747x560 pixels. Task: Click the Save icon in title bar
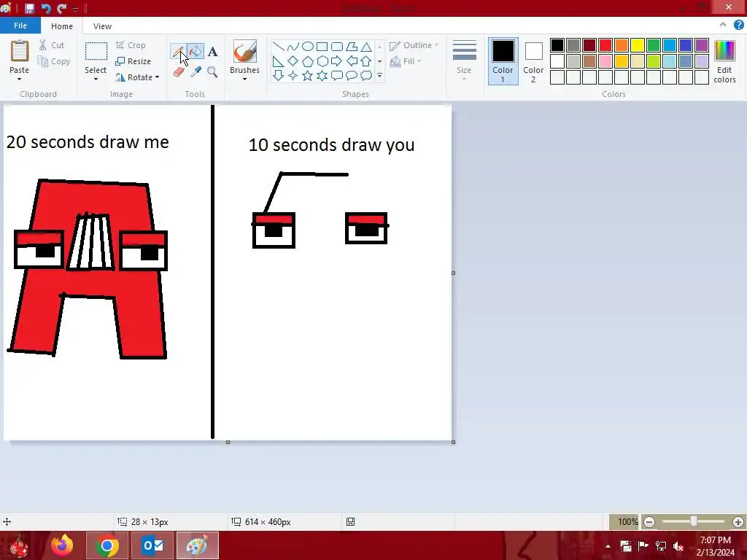(29, 8)
